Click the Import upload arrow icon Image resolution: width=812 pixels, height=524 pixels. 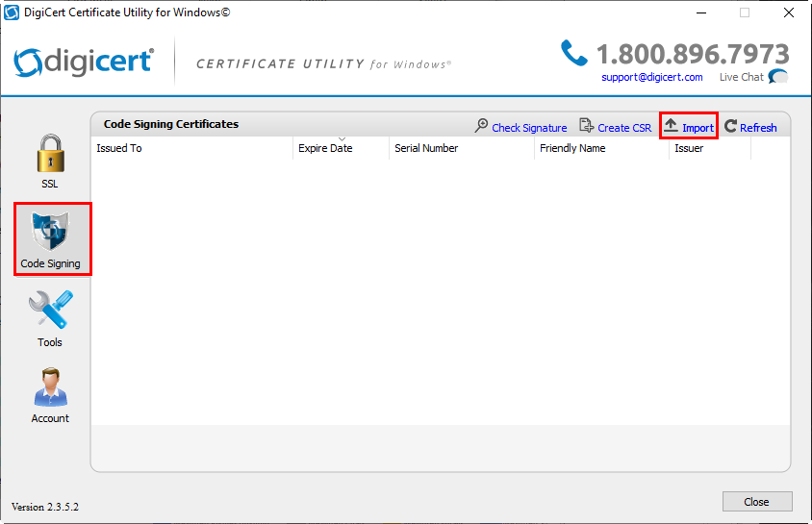point(672,127)
